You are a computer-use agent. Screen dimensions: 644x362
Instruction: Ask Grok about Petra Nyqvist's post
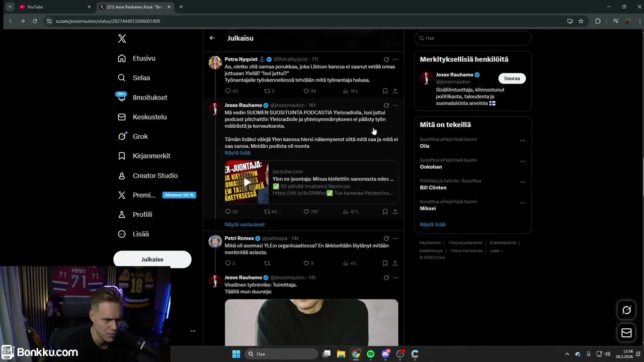pyautogui.click(x=386, y=59)
